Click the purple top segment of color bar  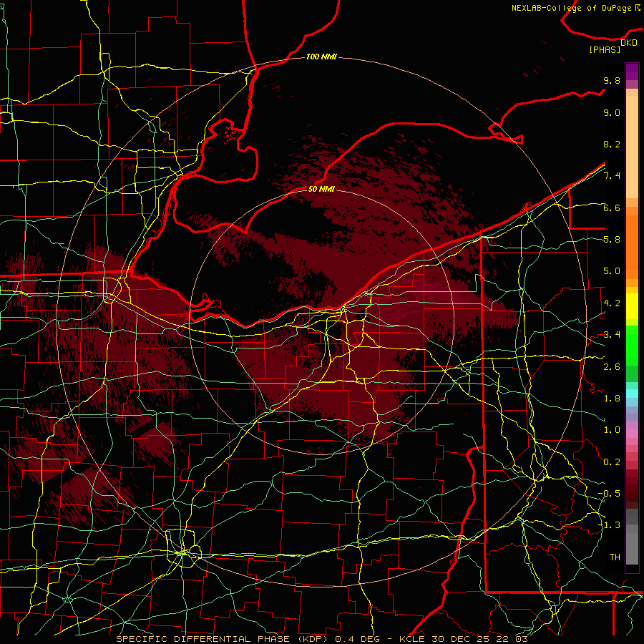click(x=632, y=72)
